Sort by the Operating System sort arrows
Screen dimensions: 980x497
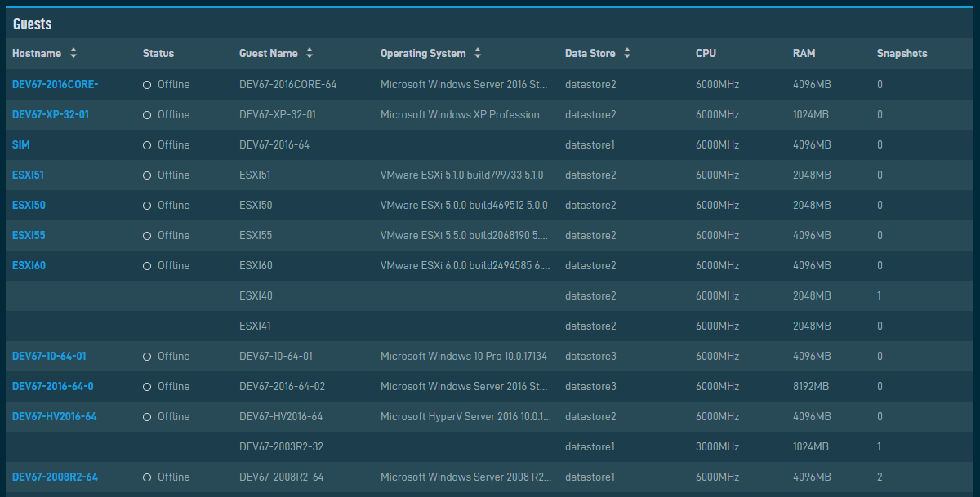[x=478, y=53]
